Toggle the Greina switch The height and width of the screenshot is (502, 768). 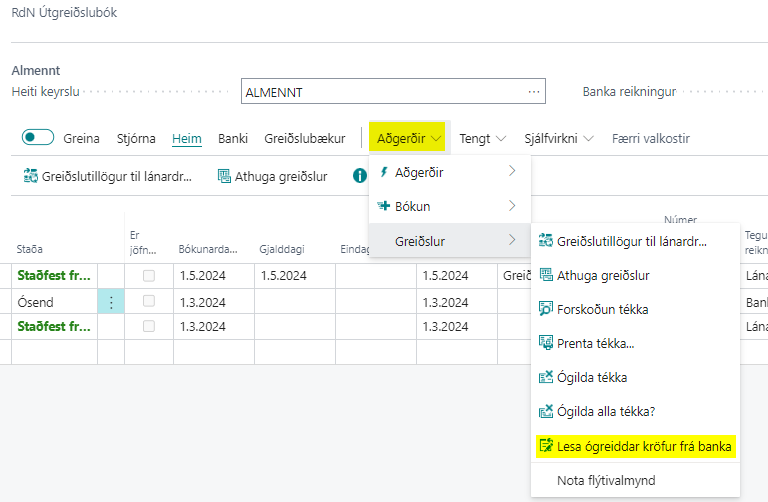38,138
